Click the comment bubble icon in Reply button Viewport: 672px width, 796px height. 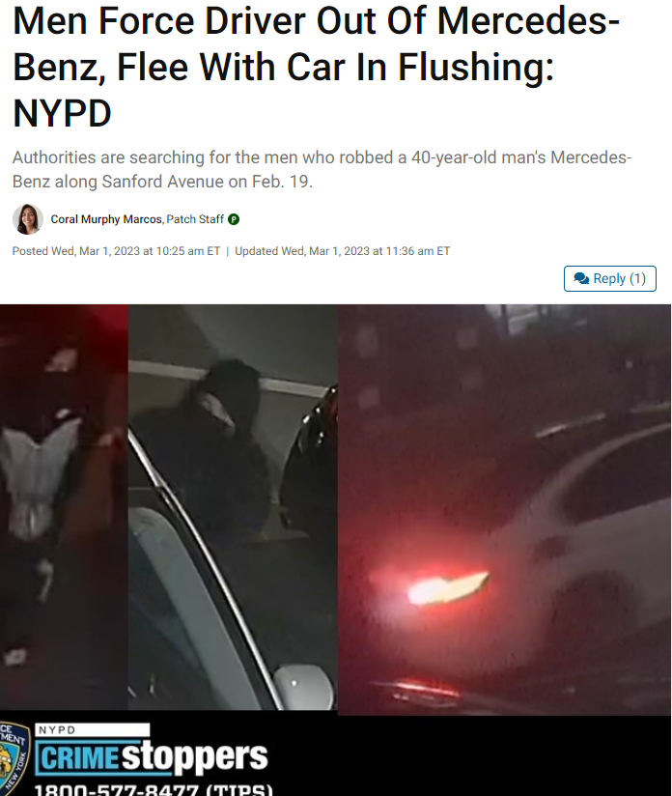[581, 279]
